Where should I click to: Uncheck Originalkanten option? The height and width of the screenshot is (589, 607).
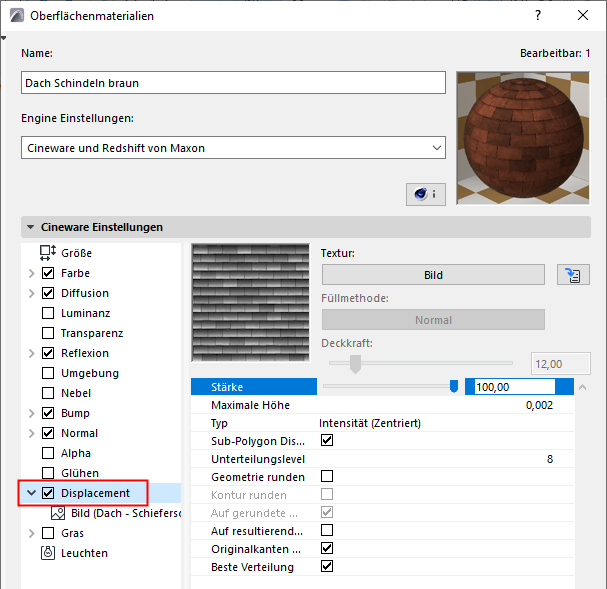pos(327,548)
